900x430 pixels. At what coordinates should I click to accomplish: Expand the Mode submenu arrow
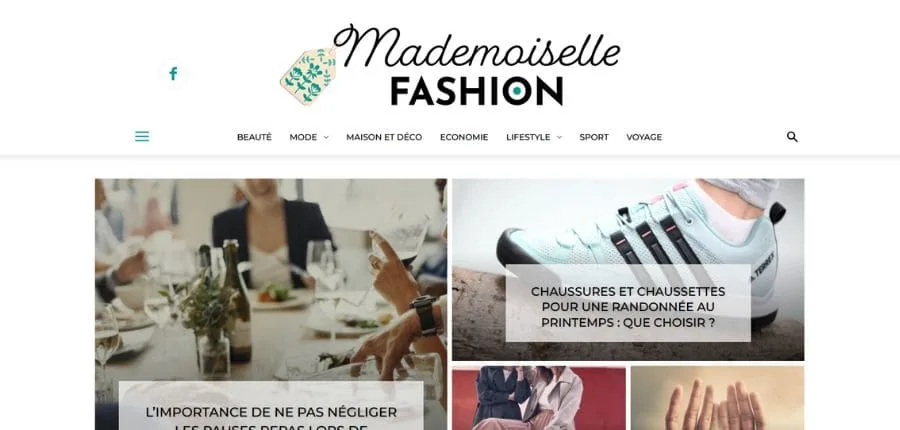click(326, 137)
